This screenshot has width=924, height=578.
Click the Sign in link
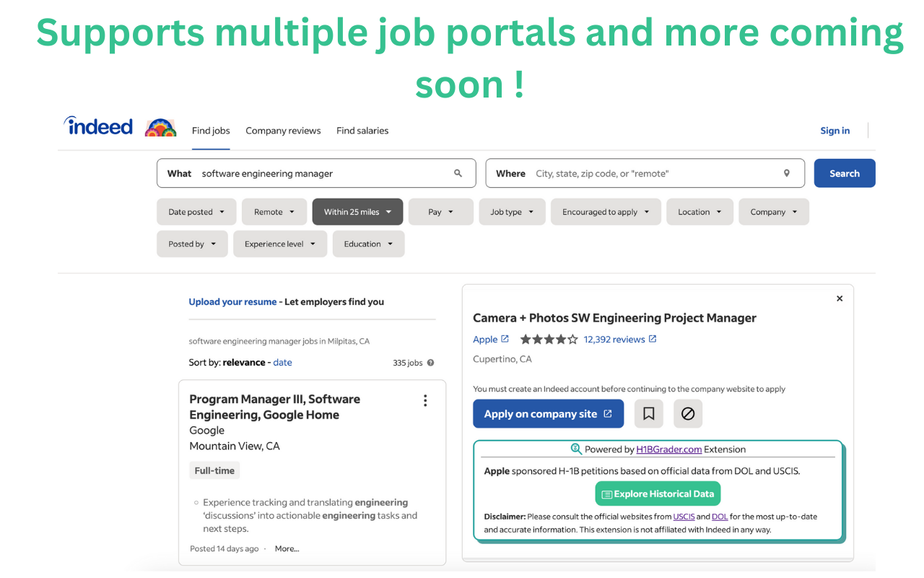tap(835, 131)
